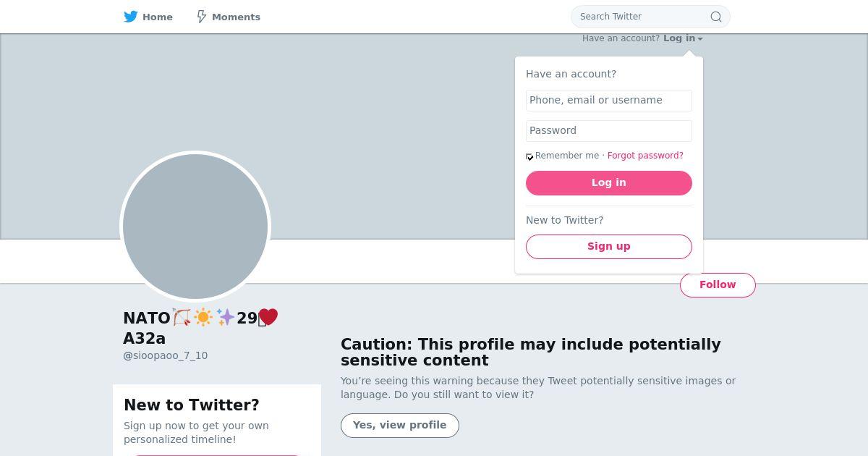868x456 pixels.
Task: Collapse the Log in dropdown caret
Action: [x=700, y=39]
